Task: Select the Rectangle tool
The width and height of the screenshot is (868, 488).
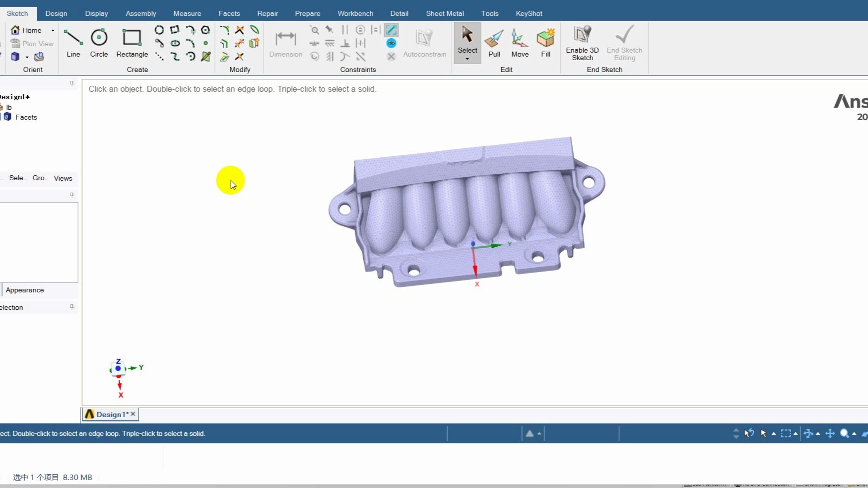Action: [x=132, y=42]
